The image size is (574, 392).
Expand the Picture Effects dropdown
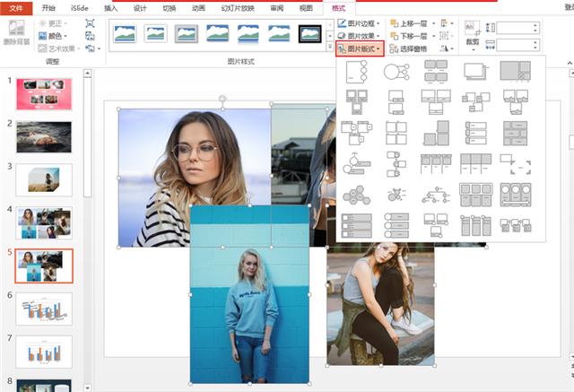(x=359, y=36)
